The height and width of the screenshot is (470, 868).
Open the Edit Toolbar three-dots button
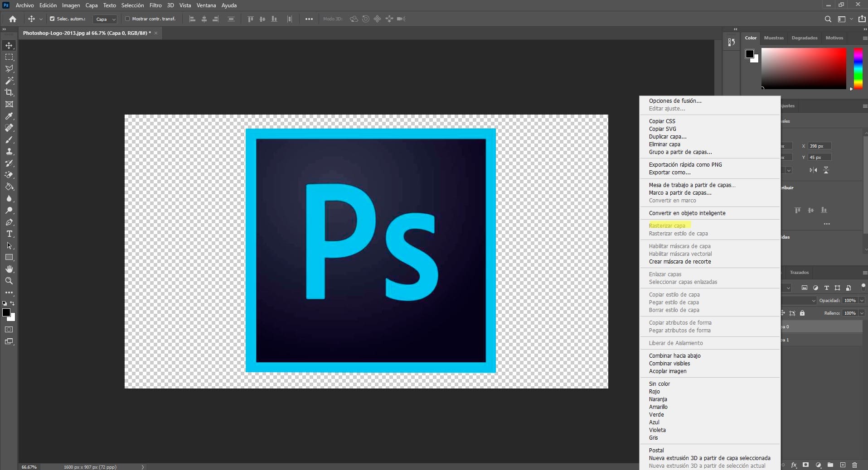coord(9,293)
